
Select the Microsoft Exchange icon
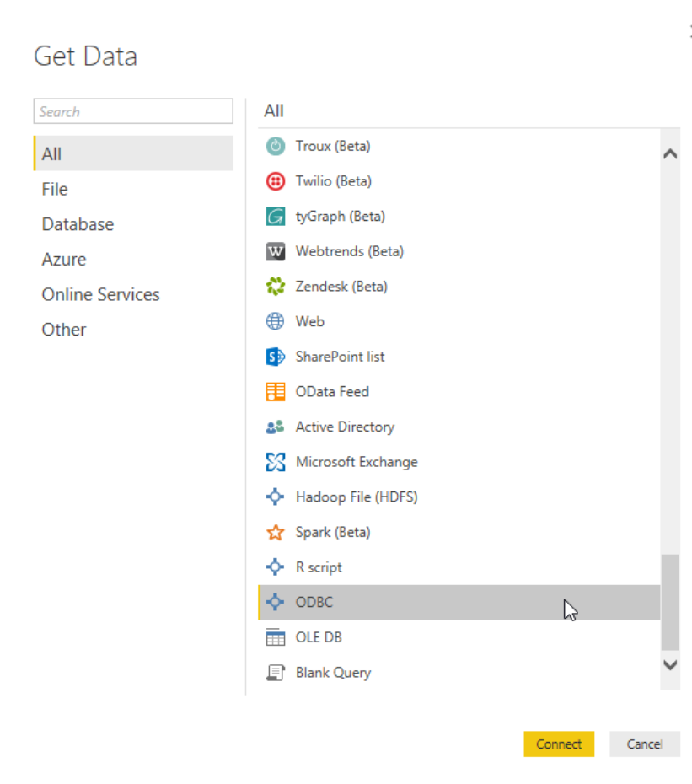point(276,462)
